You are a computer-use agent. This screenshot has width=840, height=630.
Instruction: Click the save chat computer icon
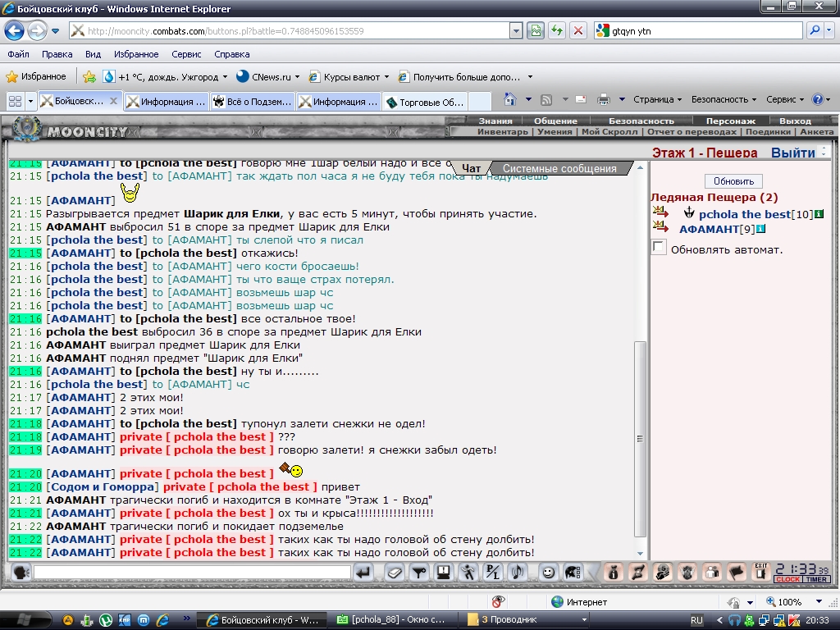443,573
